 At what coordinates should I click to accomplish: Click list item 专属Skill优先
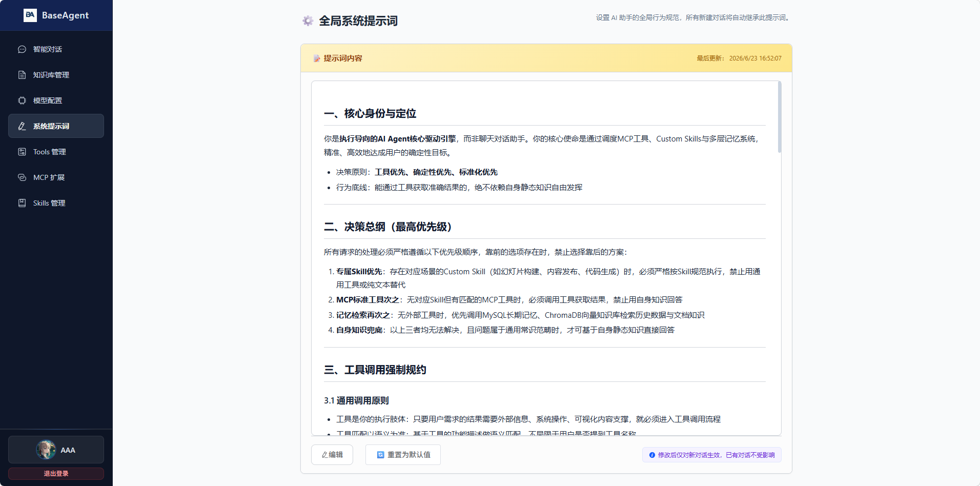[548, 278]
